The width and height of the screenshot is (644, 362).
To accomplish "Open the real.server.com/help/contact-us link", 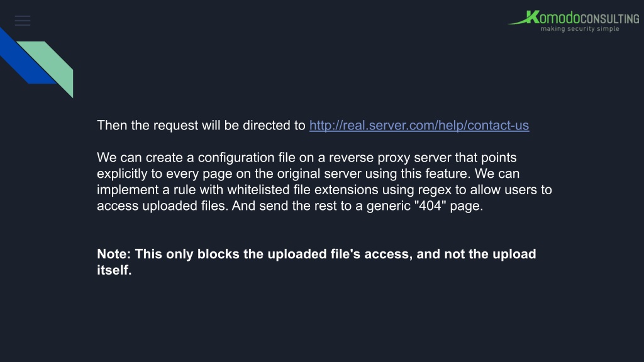I will click(x=419, y=125).
